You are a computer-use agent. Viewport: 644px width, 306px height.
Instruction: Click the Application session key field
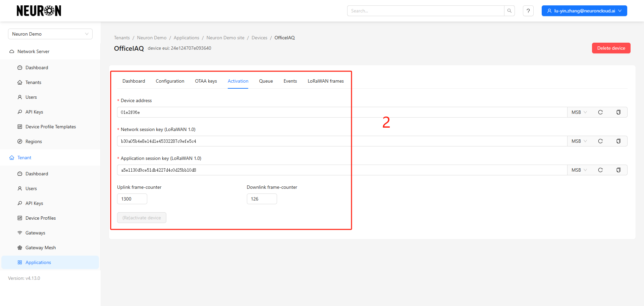coord(342,170)
